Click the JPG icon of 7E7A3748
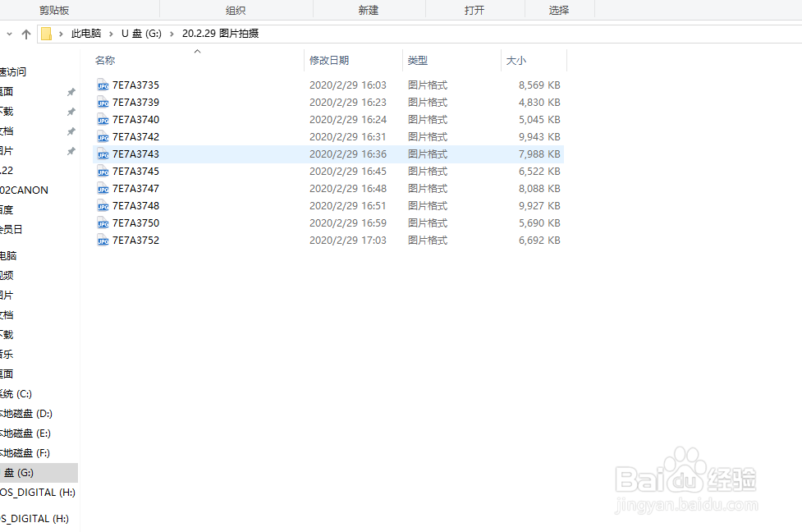802x532 pixels. 103,206
